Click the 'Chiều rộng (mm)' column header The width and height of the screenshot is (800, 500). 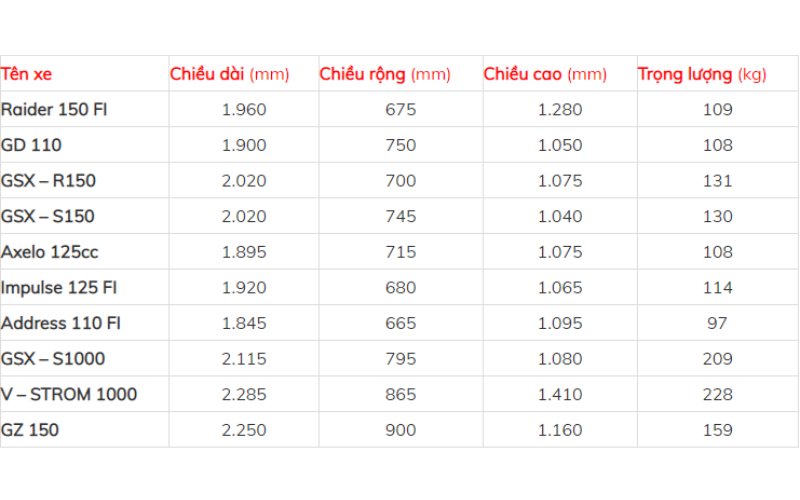(x=385, y=74)
